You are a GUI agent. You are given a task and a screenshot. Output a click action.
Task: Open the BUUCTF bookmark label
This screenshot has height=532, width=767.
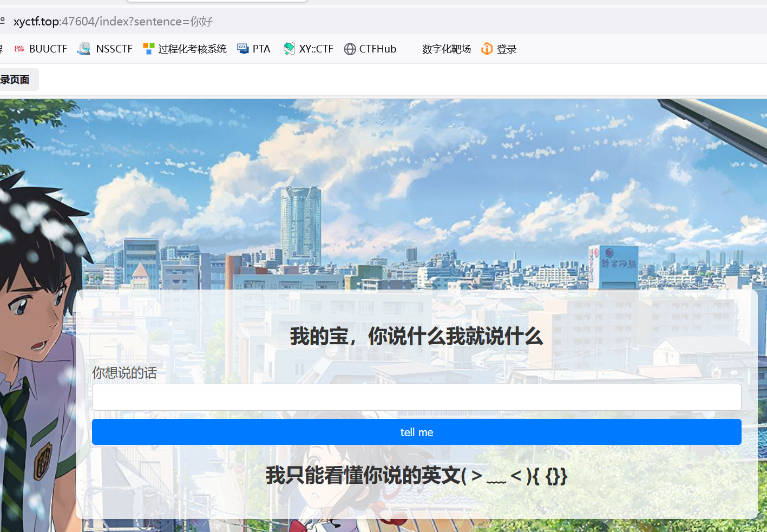pyautogui.click(x=48, y=49)
